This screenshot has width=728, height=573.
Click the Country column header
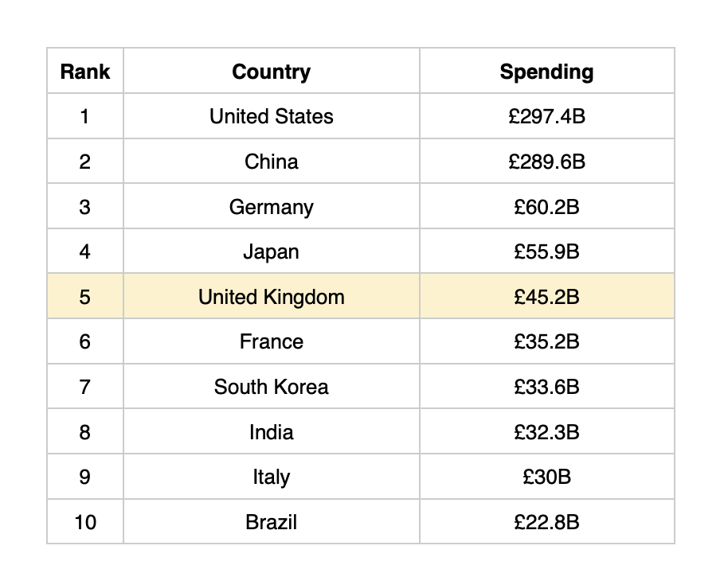click(x=271, y=72)
